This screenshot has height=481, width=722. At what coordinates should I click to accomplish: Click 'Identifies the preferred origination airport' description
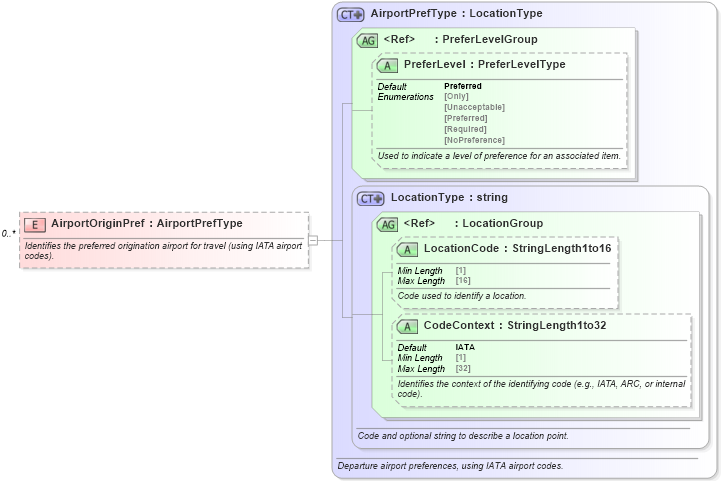point(163,251)
